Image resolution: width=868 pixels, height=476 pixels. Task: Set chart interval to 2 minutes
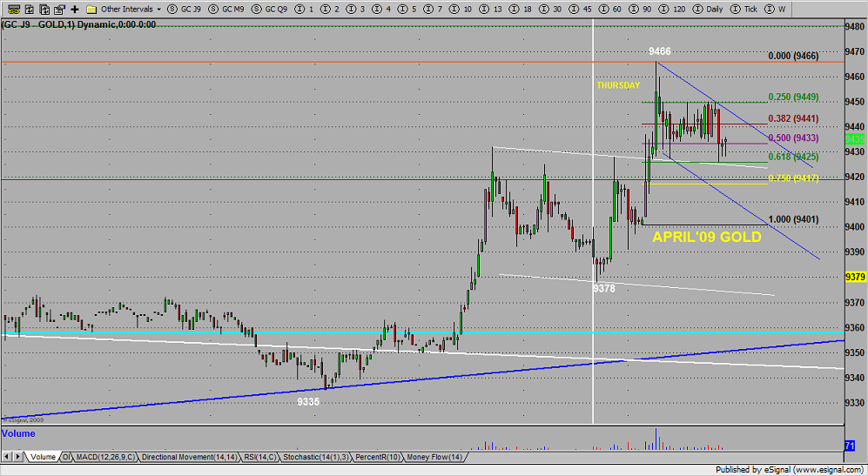331,10
